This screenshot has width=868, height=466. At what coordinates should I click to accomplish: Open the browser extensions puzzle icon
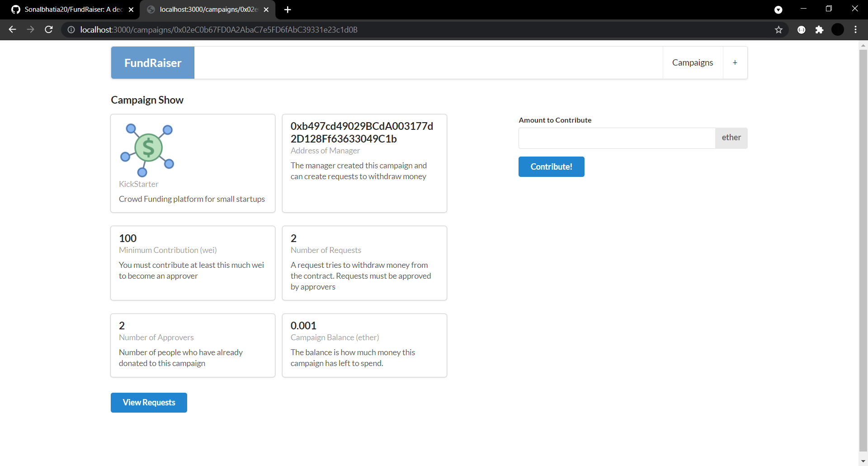[820, 30]
